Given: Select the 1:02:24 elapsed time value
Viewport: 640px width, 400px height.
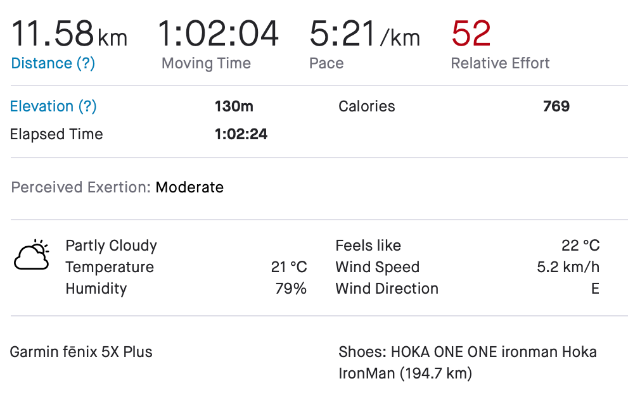Looking at the screenshot, I should click(x=241, y=134).
